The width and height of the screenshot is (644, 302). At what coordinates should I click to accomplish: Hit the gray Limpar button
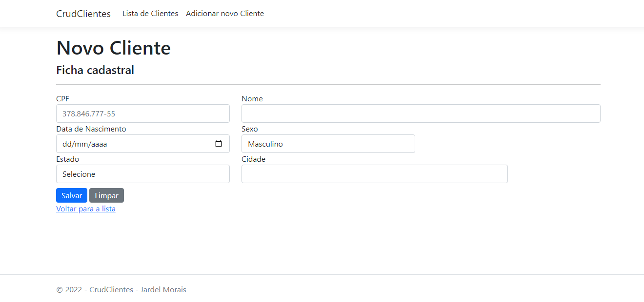(x=106, y=195)
